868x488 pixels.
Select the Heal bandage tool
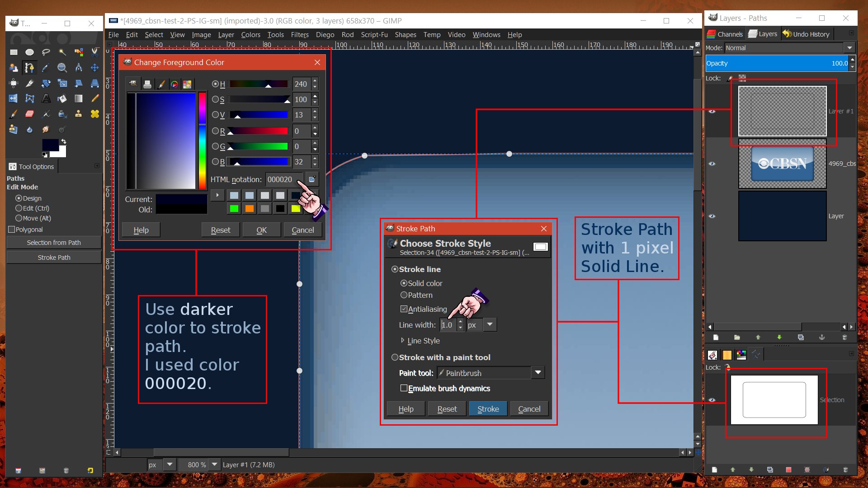coord(95,114)
